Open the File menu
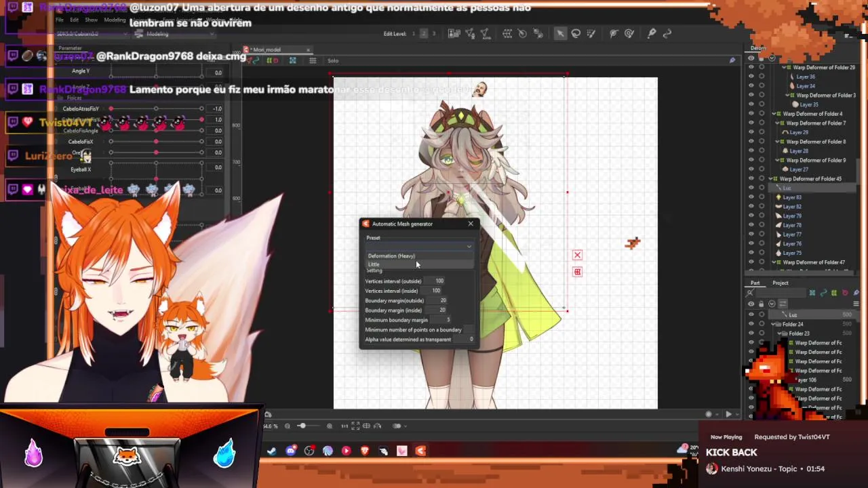Screen dimensions: 868x488 pos(60,20)
